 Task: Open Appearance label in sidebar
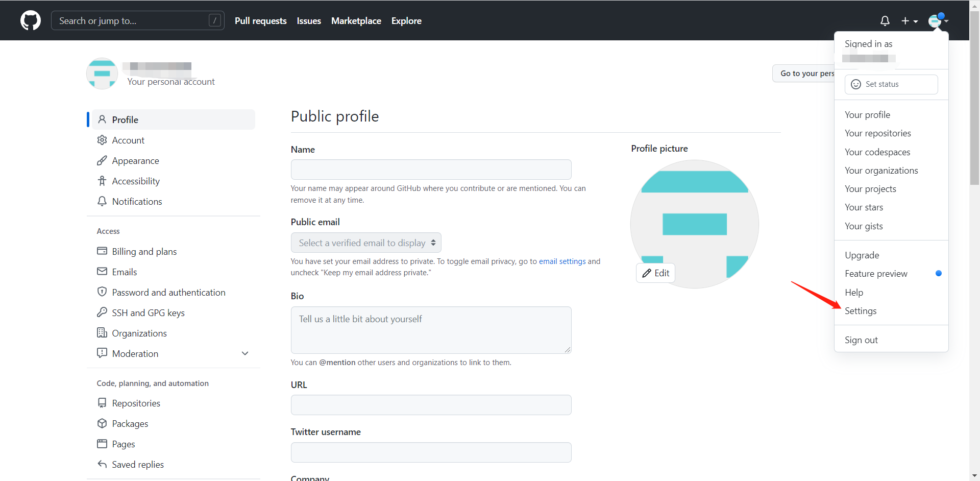coord(136,161)
